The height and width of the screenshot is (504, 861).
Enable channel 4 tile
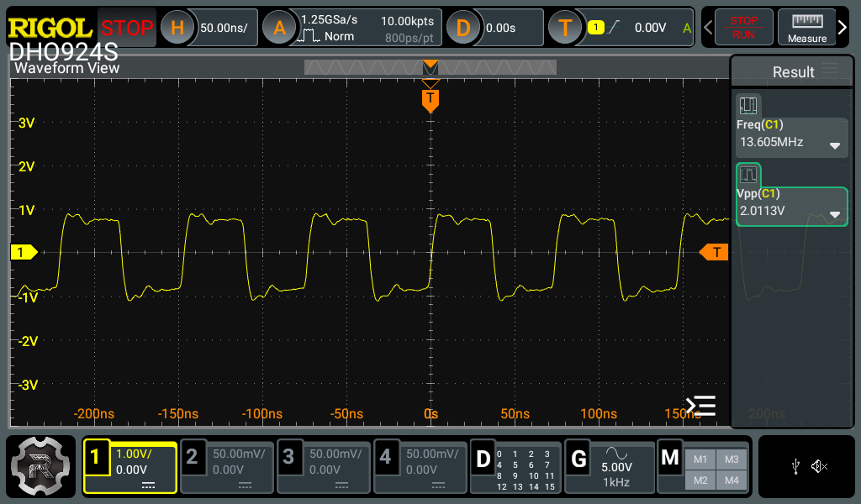point(420,467)
